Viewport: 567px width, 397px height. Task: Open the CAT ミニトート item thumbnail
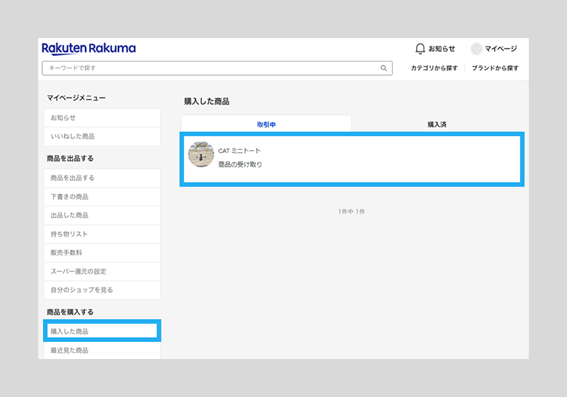201,154
